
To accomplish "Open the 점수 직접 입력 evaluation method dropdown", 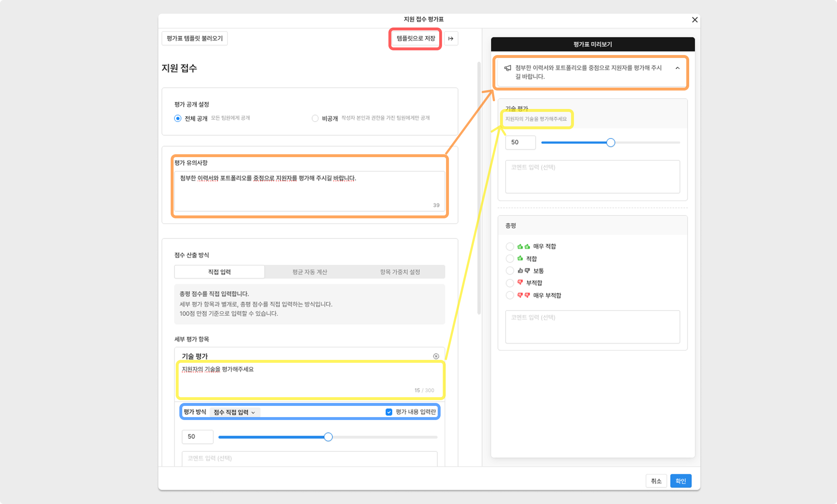I will 234,412.
